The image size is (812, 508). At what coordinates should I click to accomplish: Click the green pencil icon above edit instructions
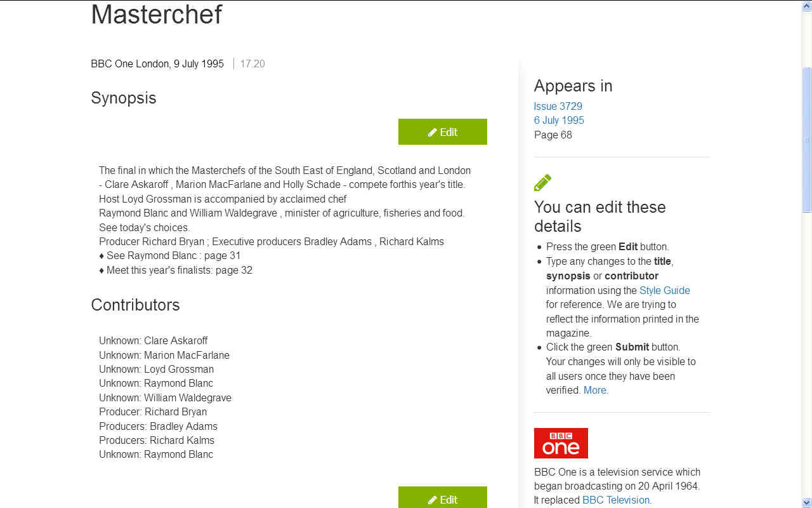pyautogui.click(x=542, y=183)
